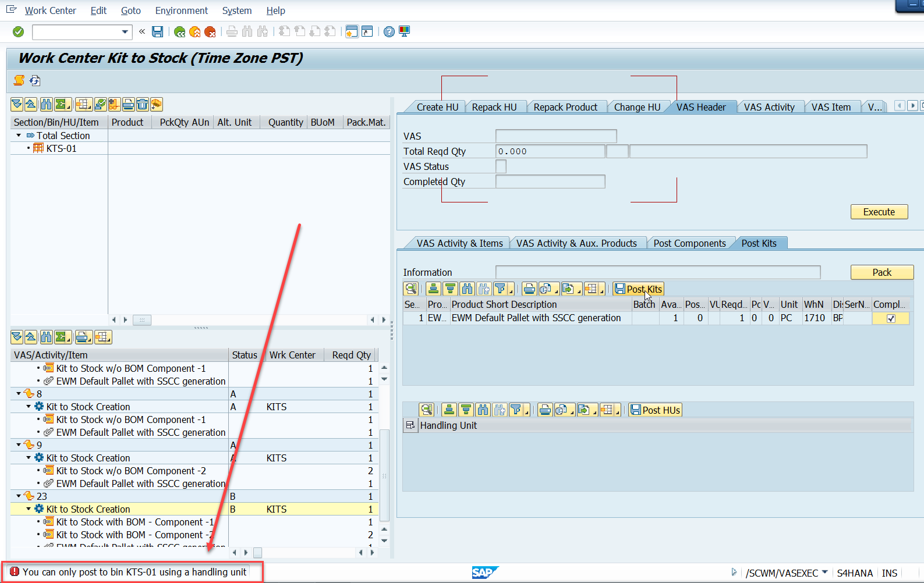Click the Post Kits button
The image size is (924, 583).
point(638,289)
